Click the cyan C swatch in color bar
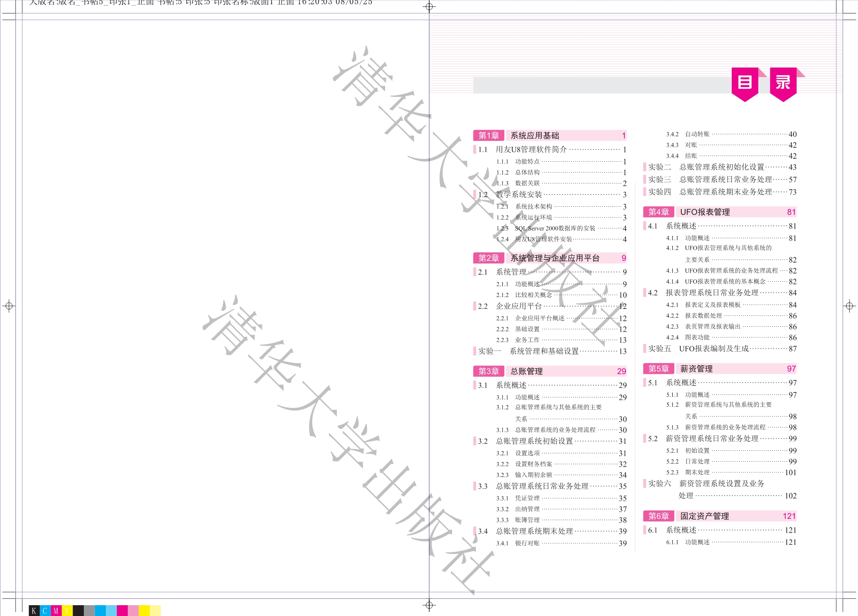Image resolution: width=858 pixels, height=616 pixels. [x=45, y=611]
